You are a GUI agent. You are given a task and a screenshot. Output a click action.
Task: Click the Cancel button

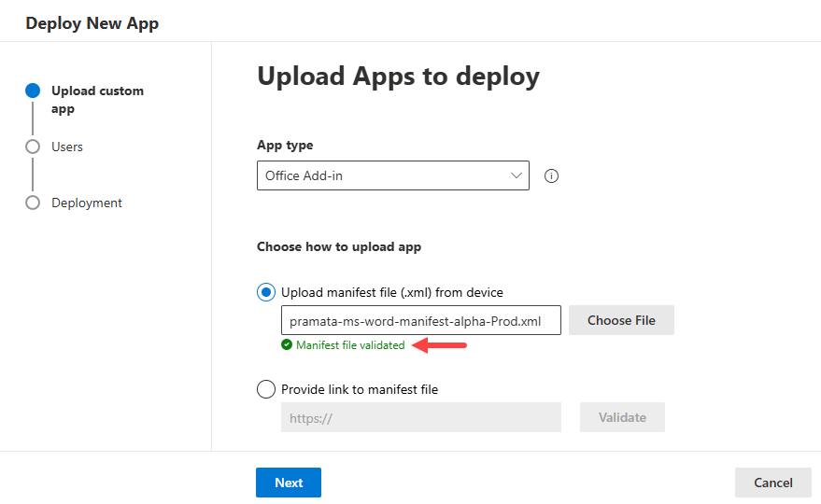point(772,483)
